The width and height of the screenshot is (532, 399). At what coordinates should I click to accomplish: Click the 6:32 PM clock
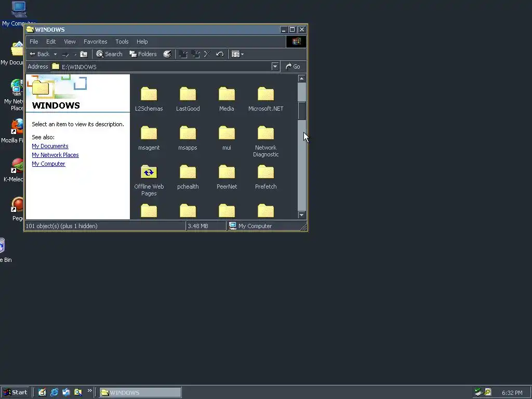pyautogui.click(x=512, y=393)
